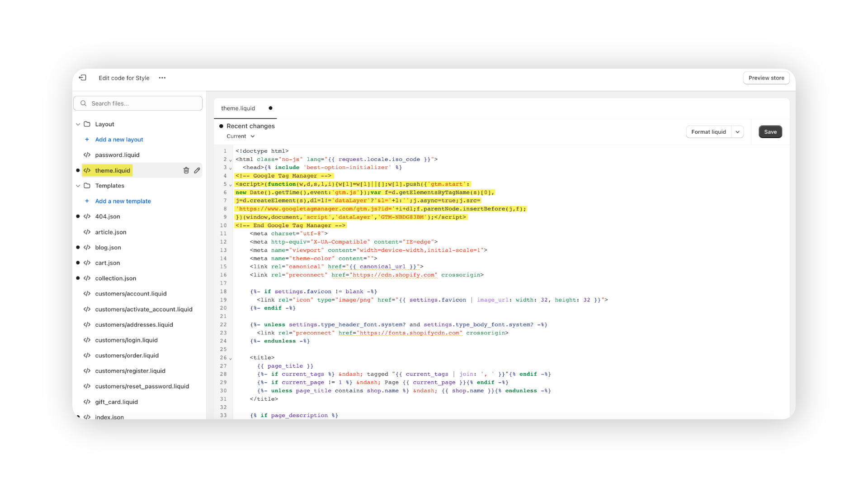Click the Add a new layout link
The height and width of the screenshot is (488, 868).
119,140
